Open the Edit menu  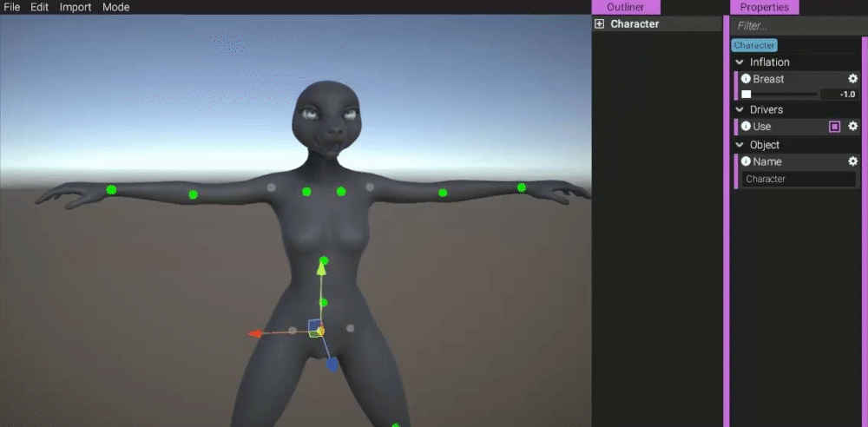click(x=39, y=7)
